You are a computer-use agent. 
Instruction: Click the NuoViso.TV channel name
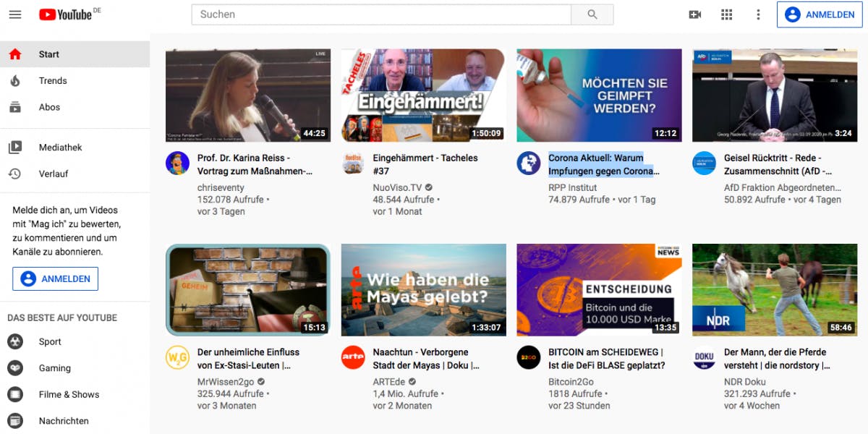coord(397,187)
